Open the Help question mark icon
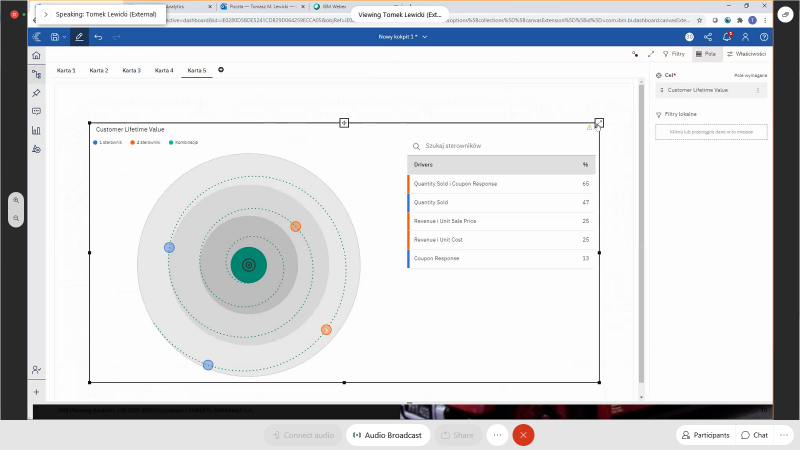800x450 pixels. 764,36
